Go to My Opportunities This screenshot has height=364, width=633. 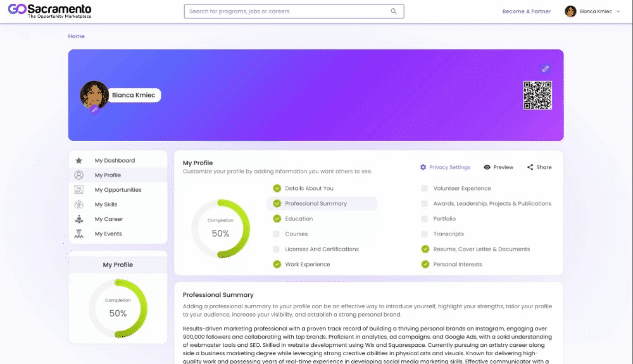point(118,190)
